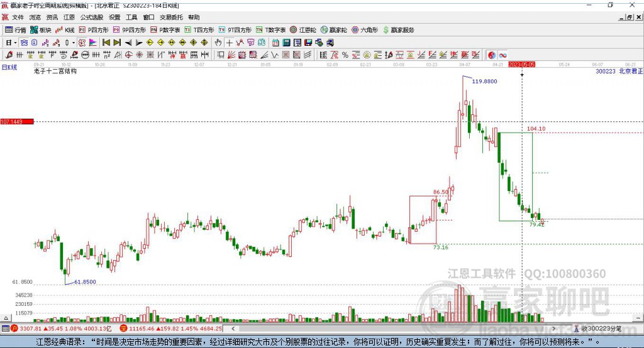Open the 江恩 menu
644x348 pixels.
pos(69,17)
